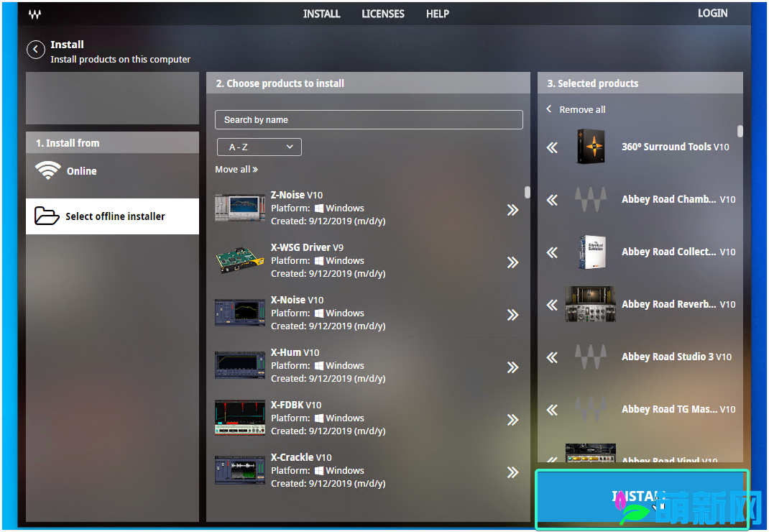Viewport: 769px width, 532px height.
Task: Remove Abbey Road Reverb using its double arrow
Action: coord(552,305)
